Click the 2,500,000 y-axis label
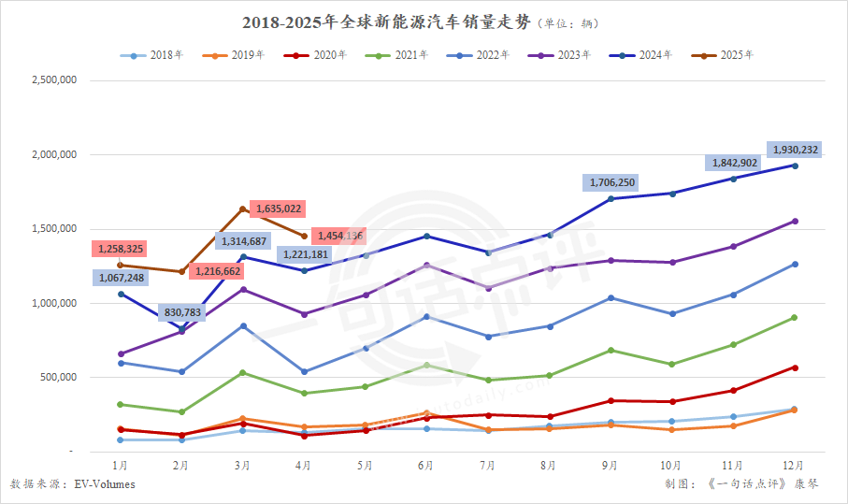Viewport: 848px width, 504px height. point(53,80)
